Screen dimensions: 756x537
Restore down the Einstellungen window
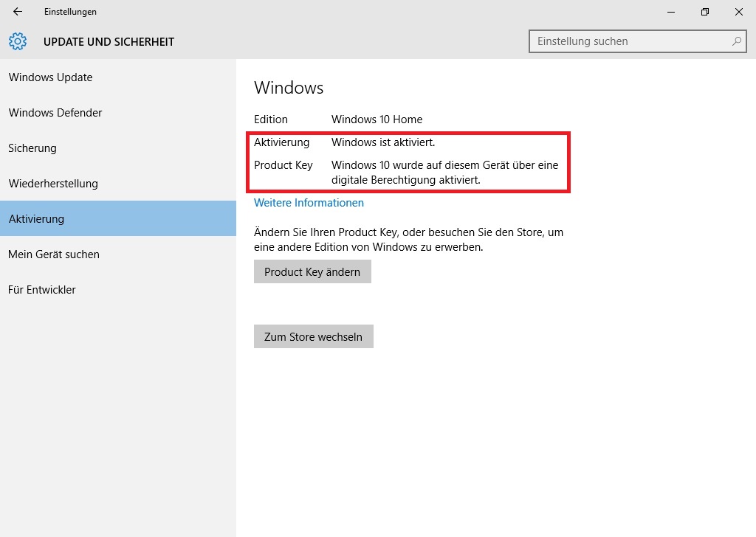[705, 12]
